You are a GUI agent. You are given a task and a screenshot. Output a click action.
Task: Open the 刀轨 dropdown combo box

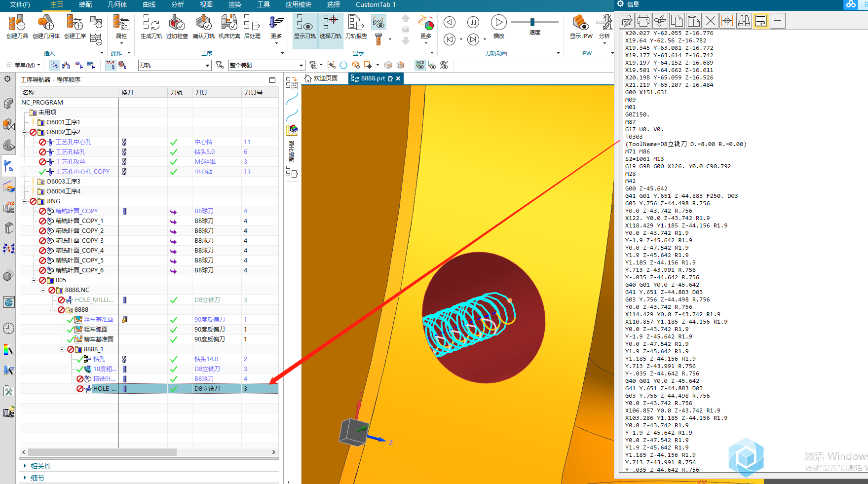click(x=175, y=65)
